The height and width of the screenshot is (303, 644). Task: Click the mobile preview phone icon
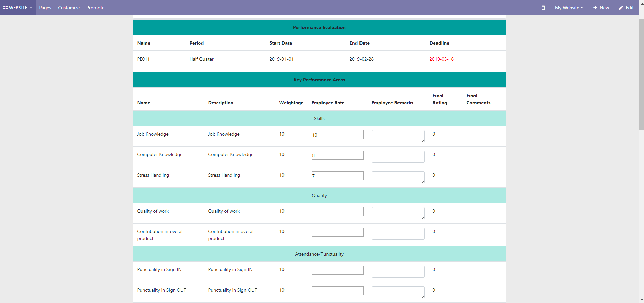[543, 8]
